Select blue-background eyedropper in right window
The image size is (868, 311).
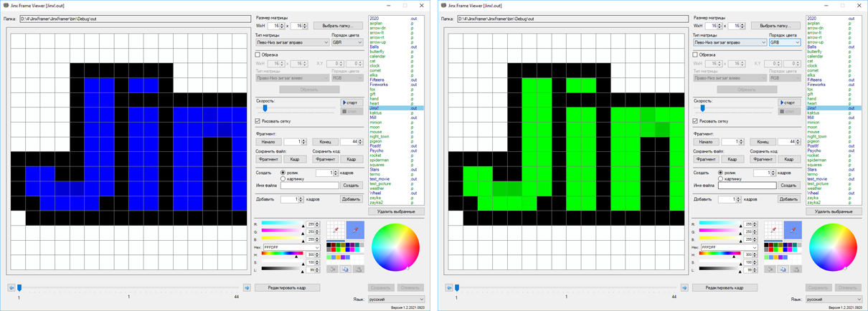tap(793, 230)
